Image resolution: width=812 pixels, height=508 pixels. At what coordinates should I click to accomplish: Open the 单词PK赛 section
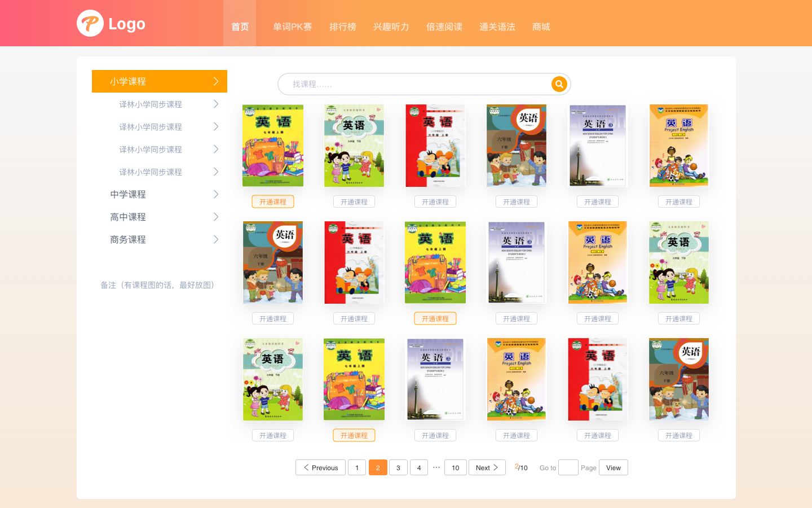tap(292, 27)
